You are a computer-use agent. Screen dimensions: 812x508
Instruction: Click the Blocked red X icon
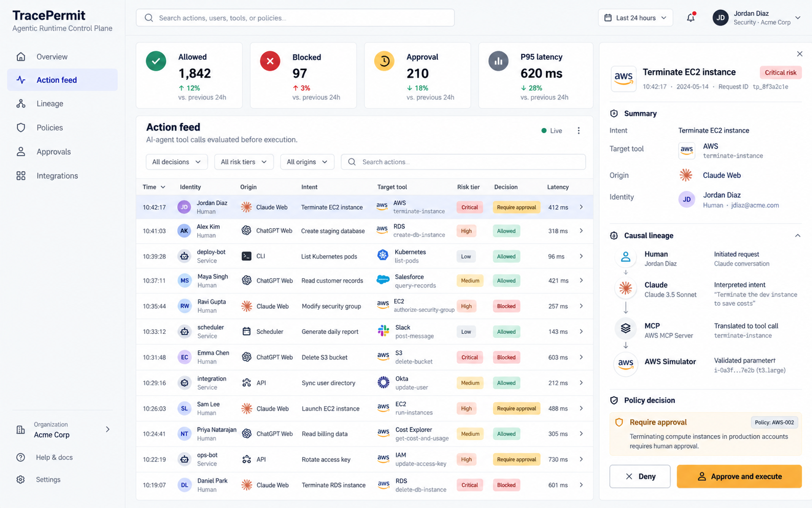pos(270,61)
